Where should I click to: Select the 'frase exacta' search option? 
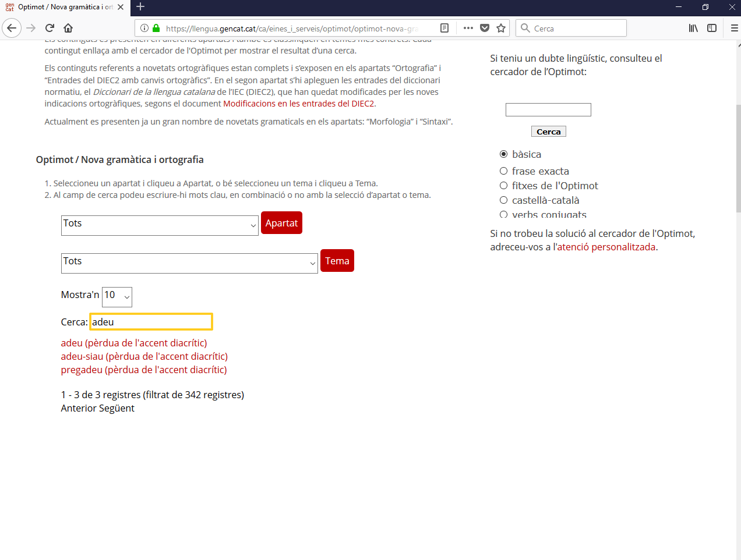(504, 171)
